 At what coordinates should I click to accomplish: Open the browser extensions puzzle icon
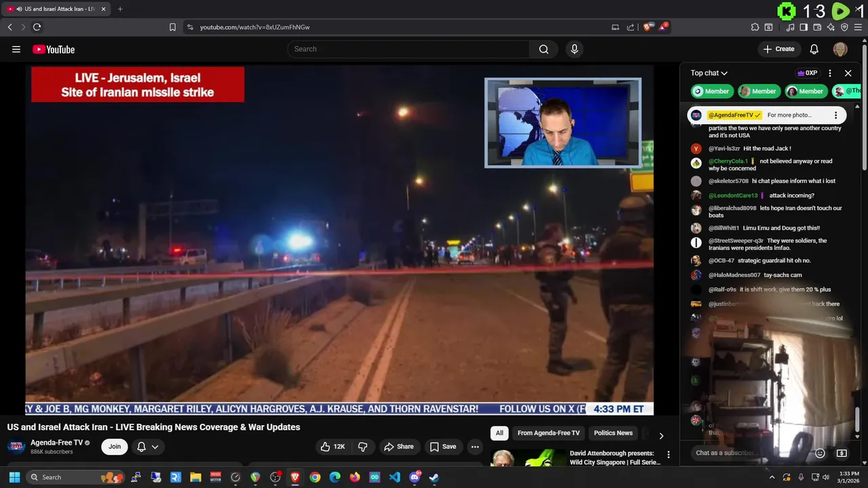pyautogui.click(x=755, y=27)
